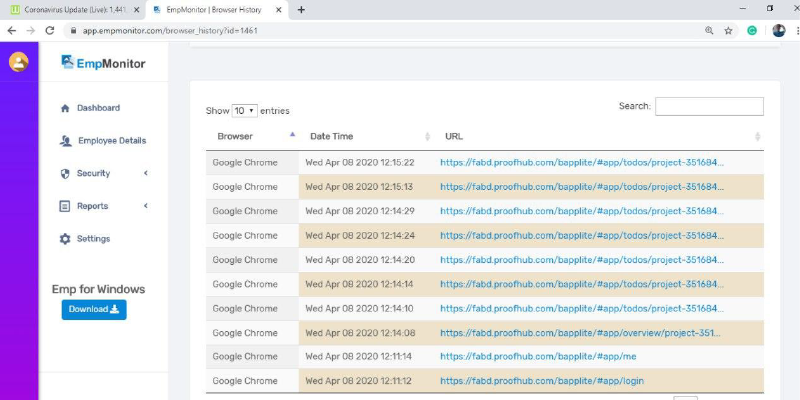The height and width of the screenshot is (400, 800).
Task: Open the fabd.proofhub.com login URL link
Action: point(541,381)
